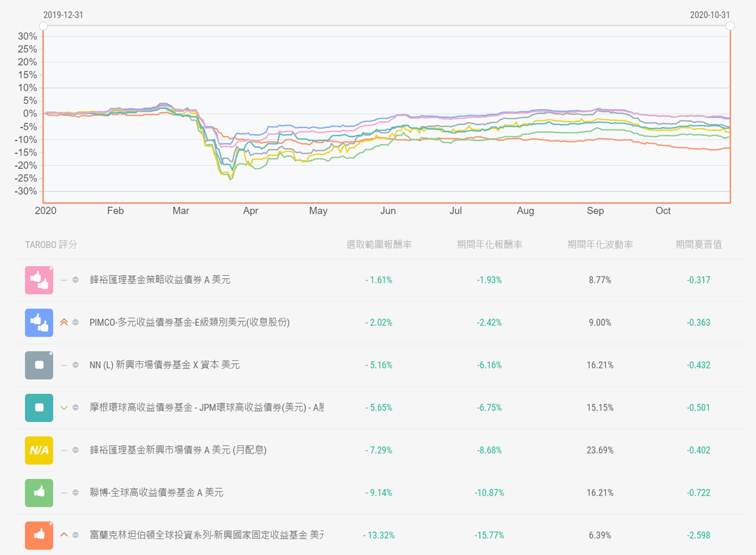Click the orange up-chevron trend icon for 富蘭克林坦伯頓 fund
Image resolution: width=756 pixels, height=555 pixels.
[x=64, y=534]
